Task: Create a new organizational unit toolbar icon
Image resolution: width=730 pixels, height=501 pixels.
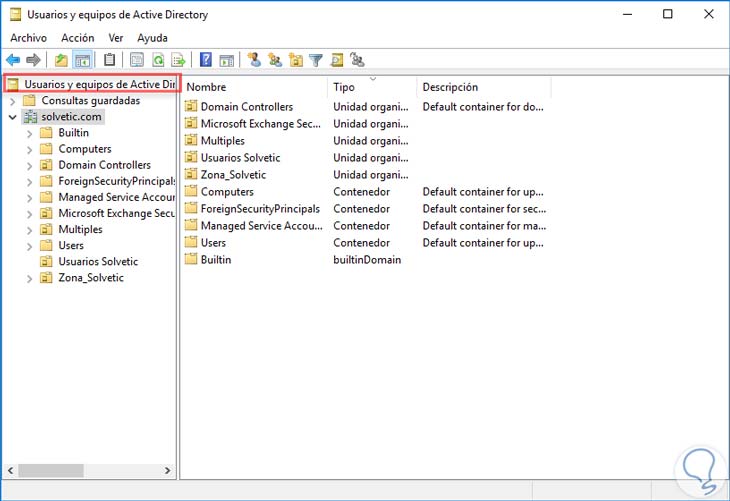Action: point(296,60)
